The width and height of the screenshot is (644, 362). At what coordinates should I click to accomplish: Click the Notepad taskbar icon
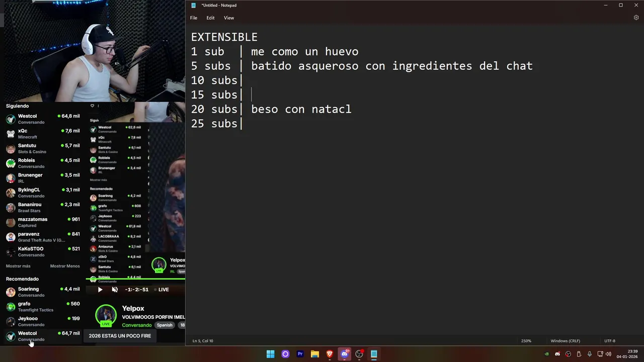[x=374, y=354]
